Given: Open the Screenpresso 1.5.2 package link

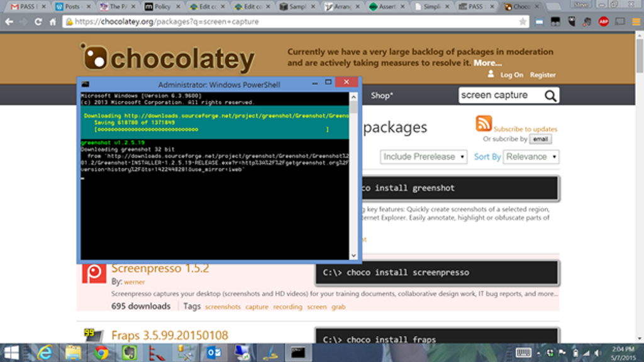Looking at the screenshot, I should coord(160,268).
